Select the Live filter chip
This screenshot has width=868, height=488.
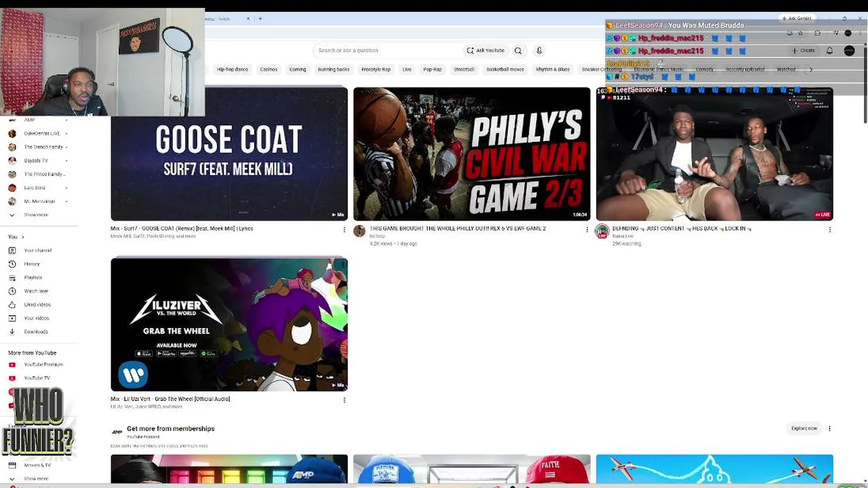pyautogui.click(x=407, y=69)
